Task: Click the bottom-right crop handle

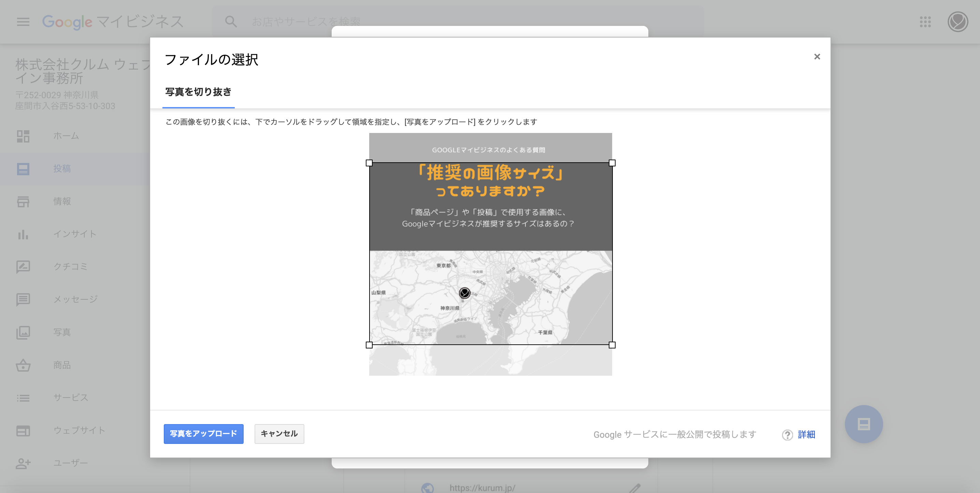Action: pyautogui.click(x=612, y=345)
